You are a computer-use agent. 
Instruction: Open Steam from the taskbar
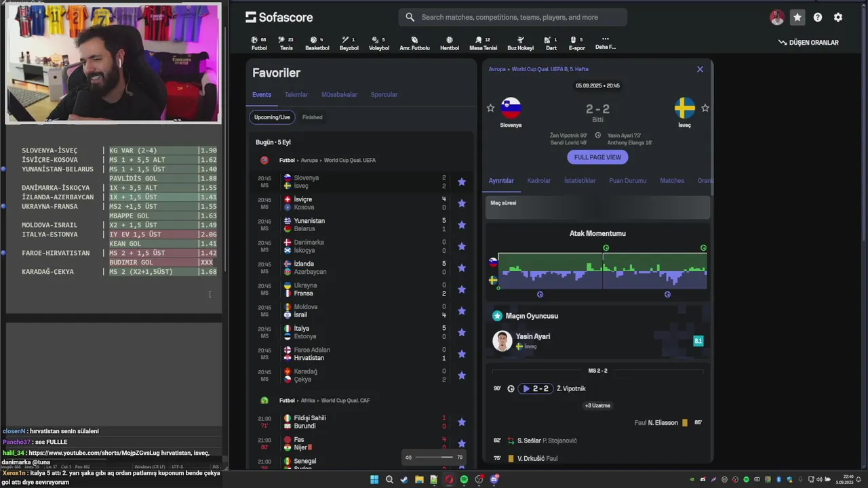(x=404, y=480)
